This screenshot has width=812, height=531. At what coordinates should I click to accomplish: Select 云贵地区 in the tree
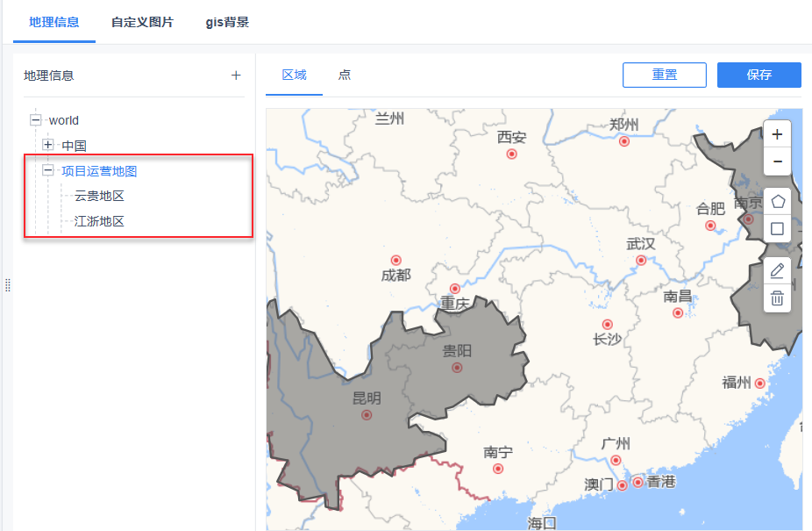pos(99,196)
